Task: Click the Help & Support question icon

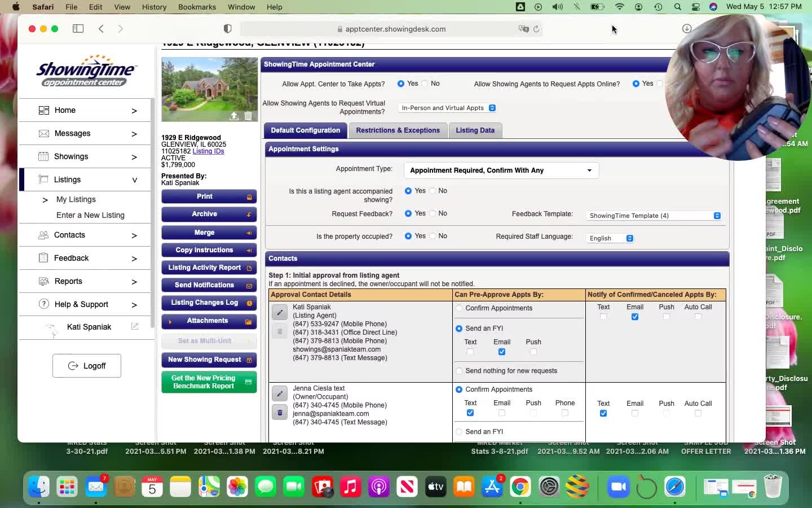Action: (43, 304)
